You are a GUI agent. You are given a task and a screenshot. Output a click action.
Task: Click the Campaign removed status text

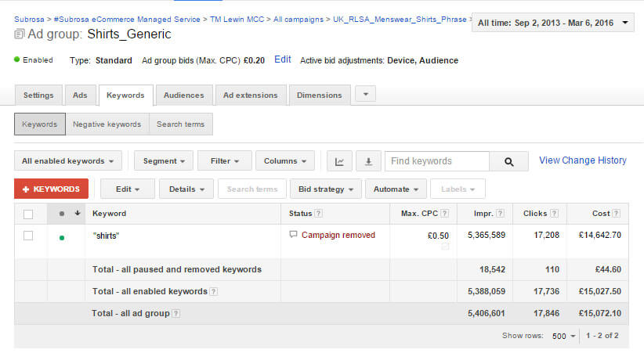tap(338, 235)
